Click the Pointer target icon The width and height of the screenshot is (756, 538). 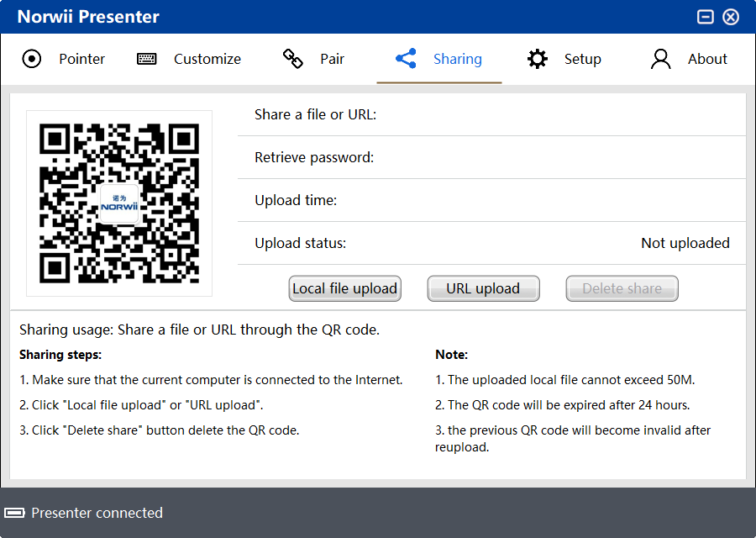pos(32,59)
